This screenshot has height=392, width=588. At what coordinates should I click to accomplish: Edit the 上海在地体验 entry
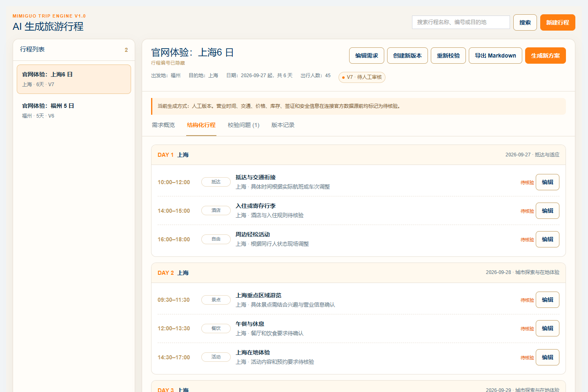point(548,357)
